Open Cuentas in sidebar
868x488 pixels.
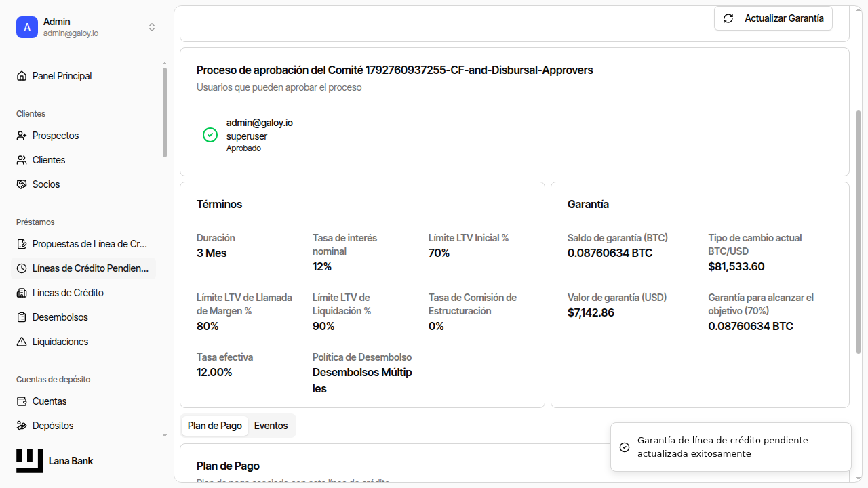point(84,401)
